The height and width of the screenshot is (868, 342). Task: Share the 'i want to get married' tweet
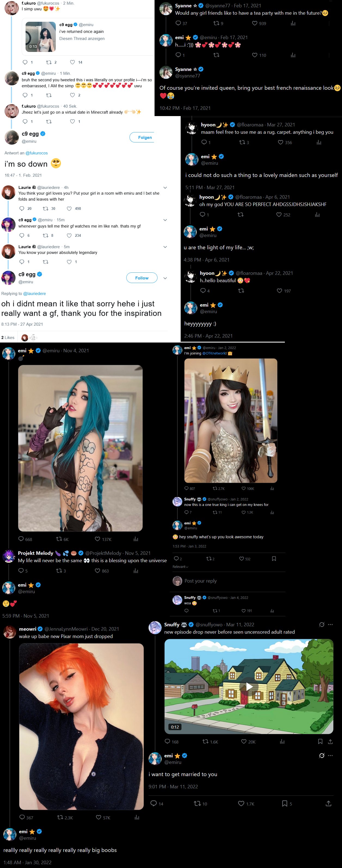pos(328,803)
